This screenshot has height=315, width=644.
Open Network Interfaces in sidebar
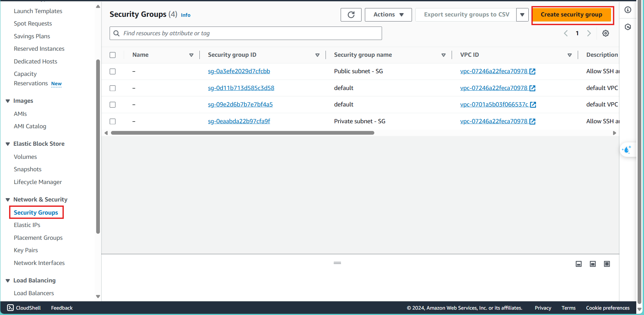coord(39,263)
